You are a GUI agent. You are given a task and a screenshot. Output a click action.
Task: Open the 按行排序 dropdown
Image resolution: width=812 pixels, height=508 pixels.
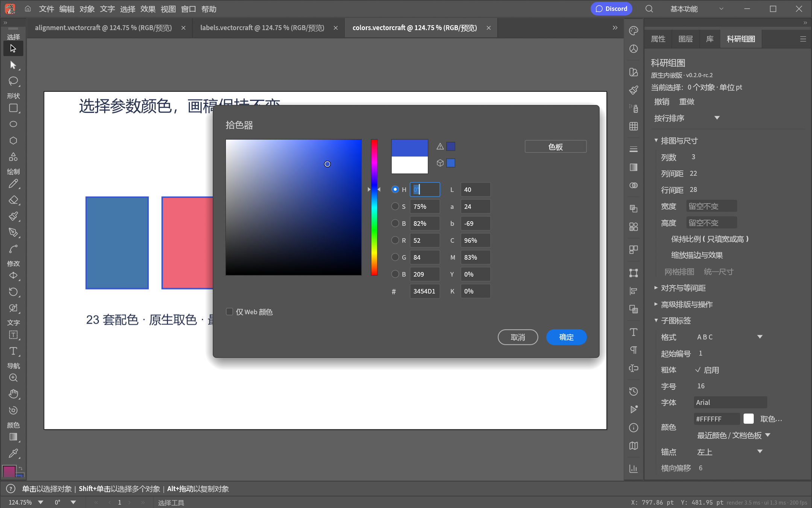click(x=686, y=118)
